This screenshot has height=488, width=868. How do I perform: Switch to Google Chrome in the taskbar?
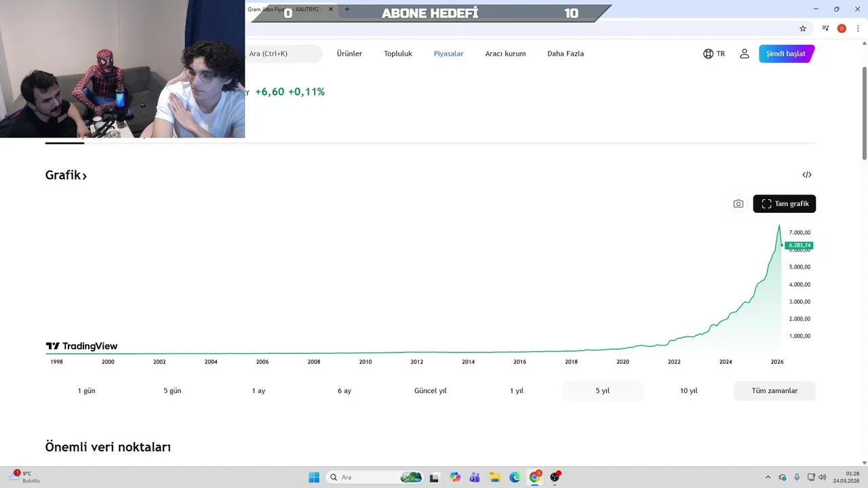pos(534,477)
